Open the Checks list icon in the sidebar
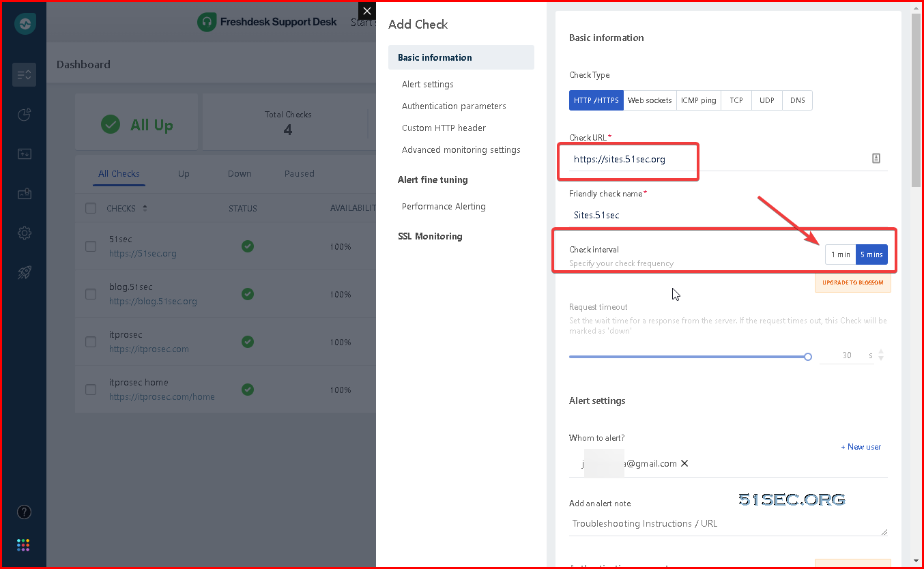The image size is (924, 569). pos(24,74)
